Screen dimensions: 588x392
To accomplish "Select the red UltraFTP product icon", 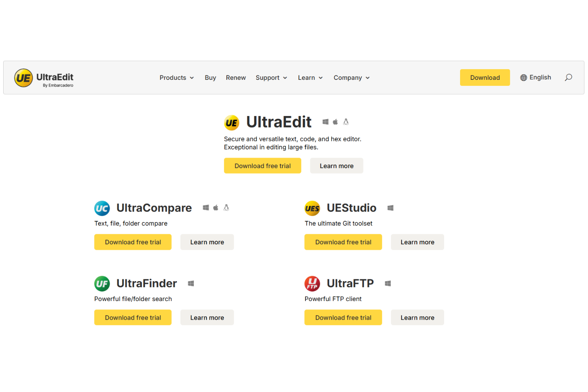I will pyautogui.click(x=312, y=284).
